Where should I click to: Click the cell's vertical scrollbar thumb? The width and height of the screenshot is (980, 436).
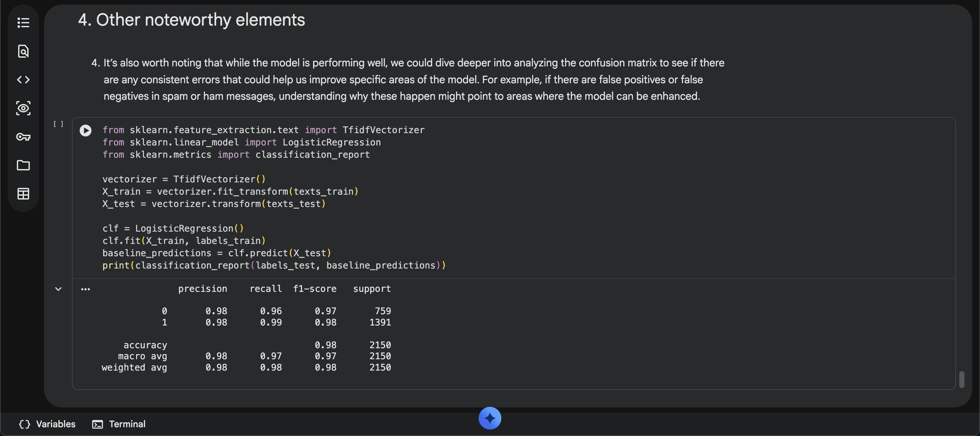(961, 379)
